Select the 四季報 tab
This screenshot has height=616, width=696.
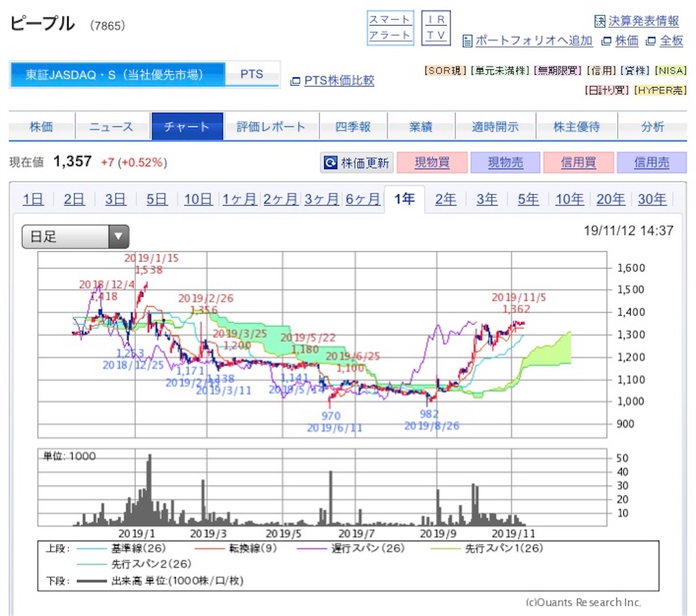[x=353, y=127]
